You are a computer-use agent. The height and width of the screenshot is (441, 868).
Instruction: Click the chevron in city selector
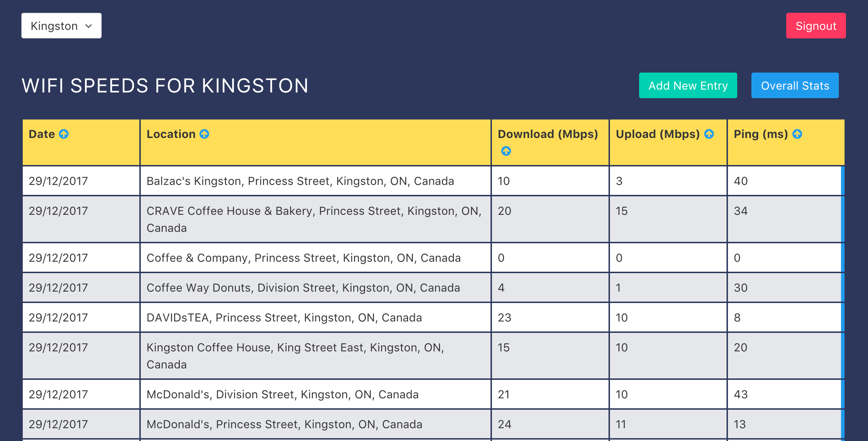point(89,26)
